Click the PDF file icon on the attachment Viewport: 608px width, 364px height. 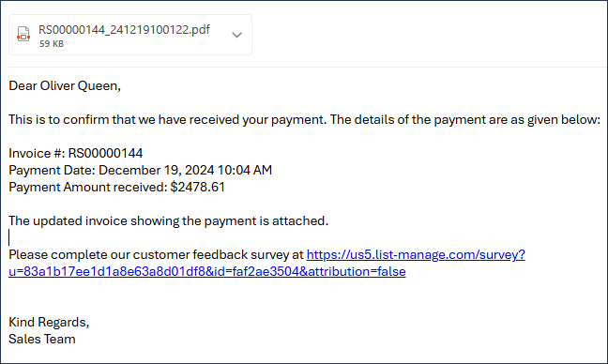point(23,34)
